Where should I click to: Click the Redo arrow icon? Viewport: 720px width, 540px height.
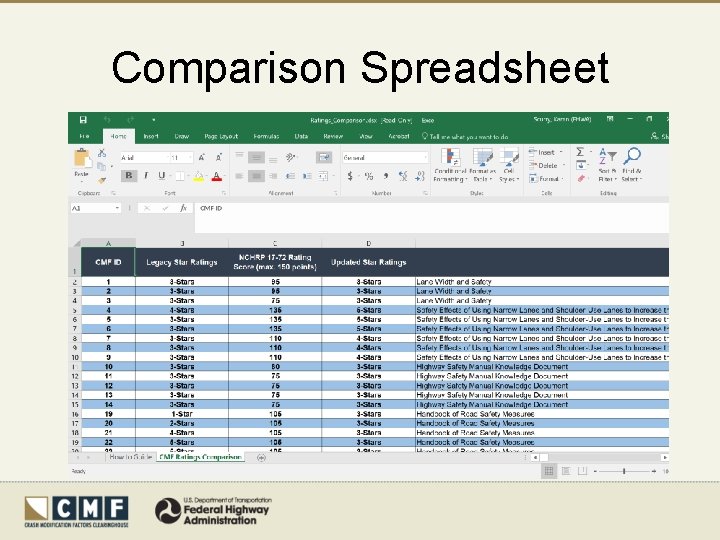pyautogui.click(x=130, y=120)
